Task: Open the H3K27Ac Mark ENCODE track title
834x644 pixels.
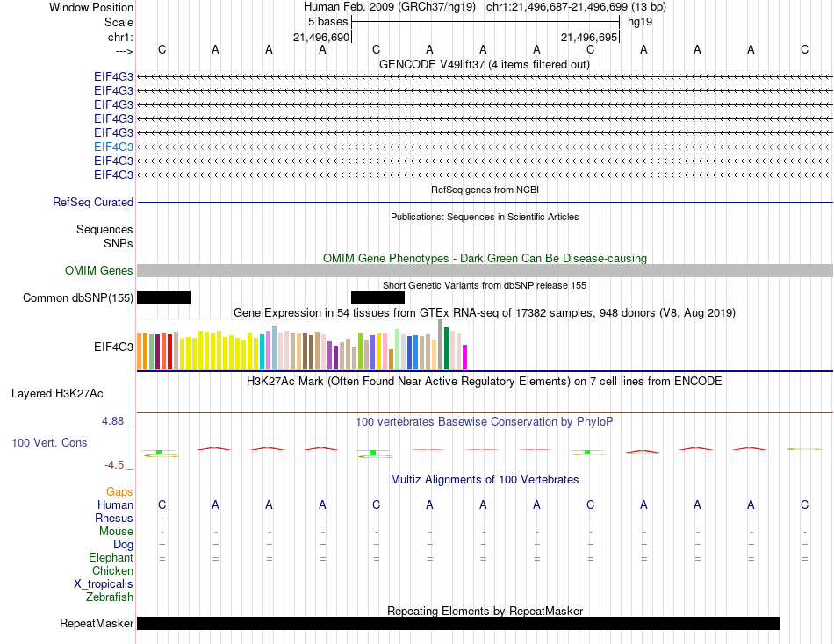Action: coord(485,382)
